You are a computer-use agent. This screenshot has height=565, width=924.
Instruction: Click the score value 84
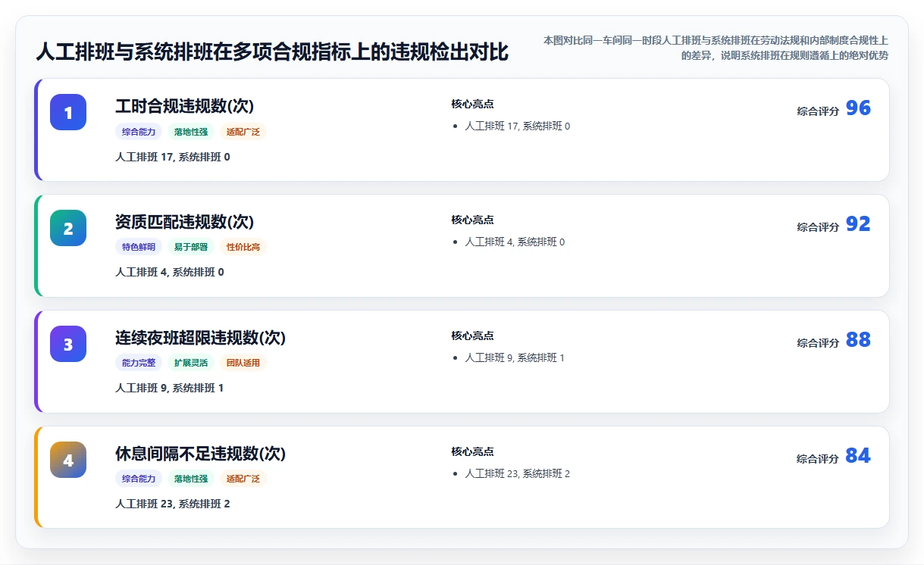coord(858,456)
